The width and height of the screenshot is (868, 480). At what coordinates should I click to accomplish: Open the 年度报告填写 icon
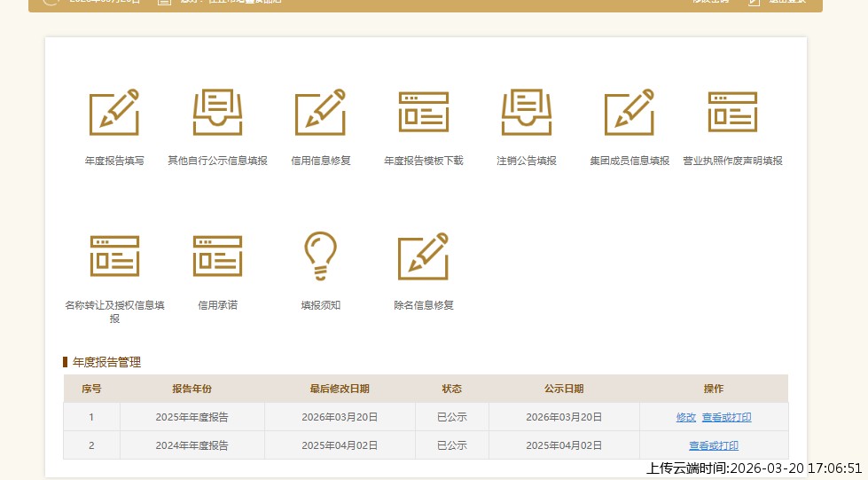(114, 112)
